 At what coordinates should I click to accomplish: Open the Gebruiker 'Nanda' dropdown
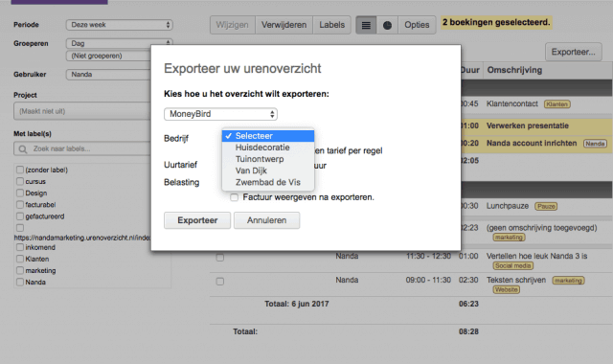pyautogui.click(x=108, y=75)
